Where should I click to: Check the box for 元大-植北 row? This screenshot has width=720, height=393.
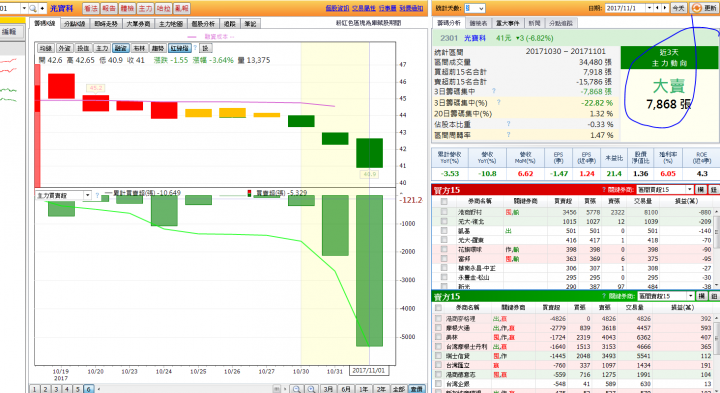pos(444,221)
